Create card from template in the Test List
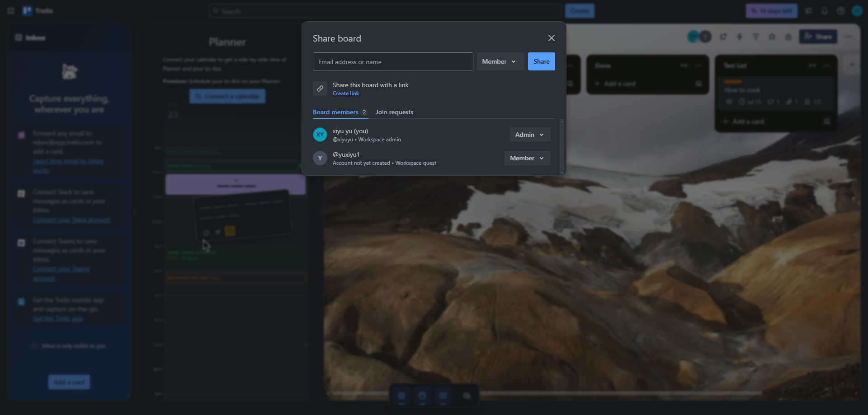The width and height of the screenshot is (868, 415). 827,121
